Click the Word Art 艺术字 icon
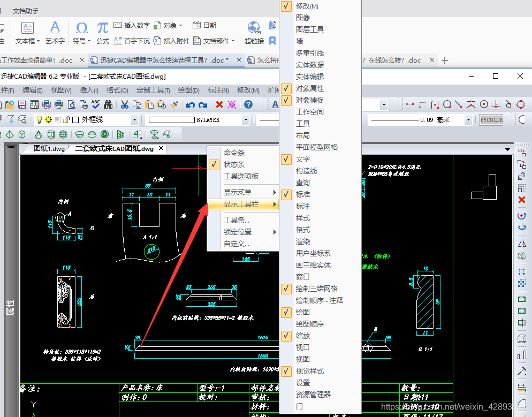 (55, 33)
